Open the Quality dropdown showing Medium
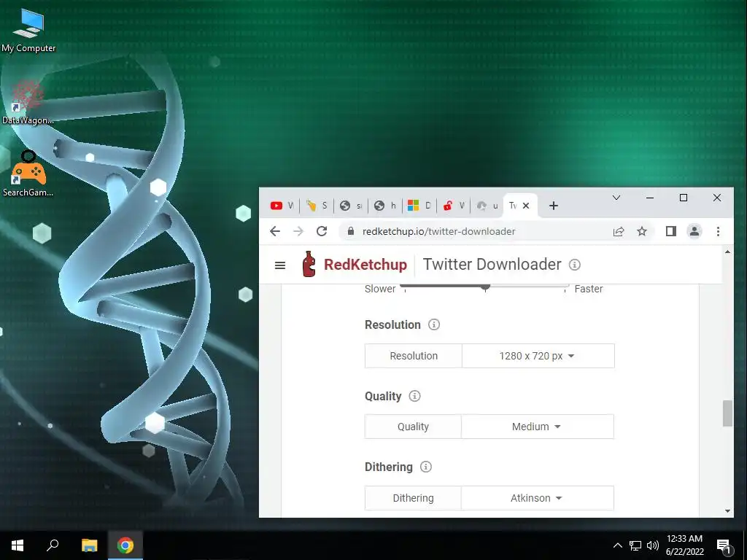 click(x=538, y=427)
